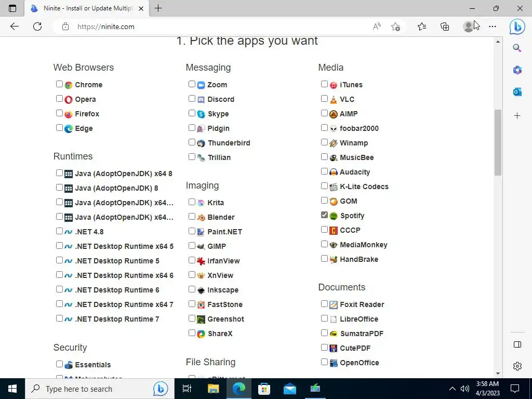Click the Foxit Reader icon

[334, 304]
